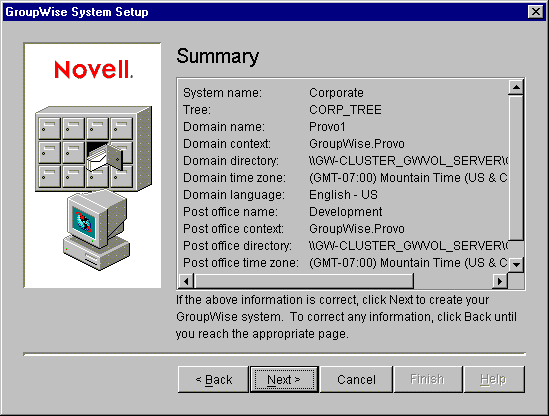This screenshot has width=549, height=416.
Task: Select the 'Post office directory:' label
Action: 237,246
